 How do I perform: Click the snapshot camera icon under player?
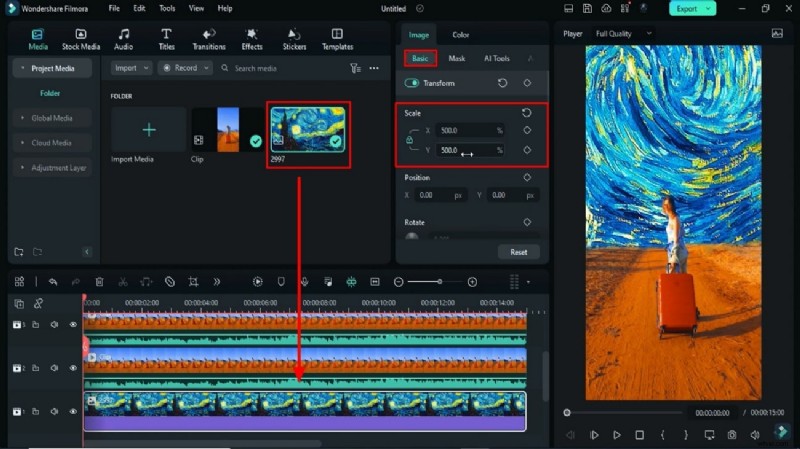click(x=732, y=435)
